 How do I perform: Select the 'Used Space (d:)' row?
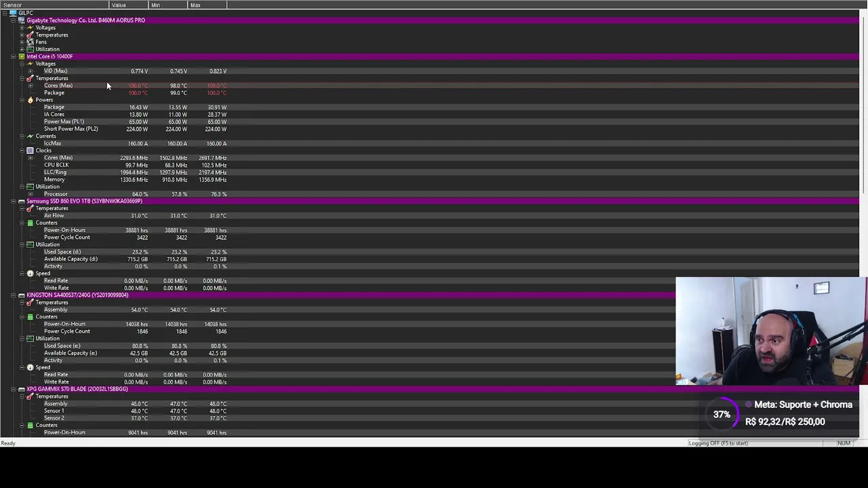coord(62,252)
